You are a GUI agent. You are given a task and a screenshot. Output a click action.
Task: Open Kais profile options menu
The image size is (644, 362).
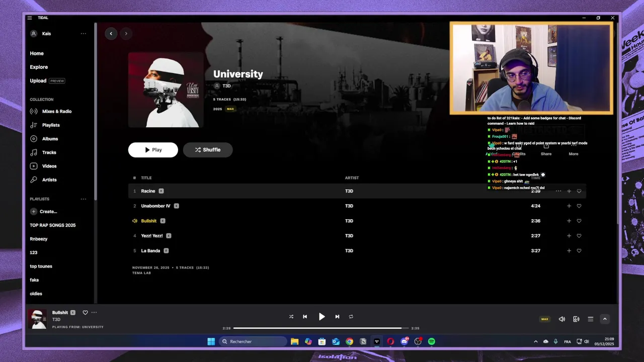(84, 34)
